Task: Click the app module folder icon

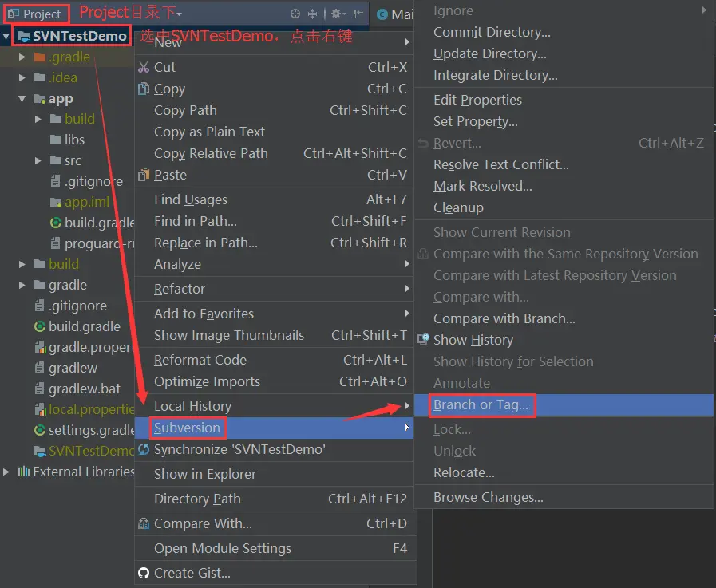Action: pos(40,99)
